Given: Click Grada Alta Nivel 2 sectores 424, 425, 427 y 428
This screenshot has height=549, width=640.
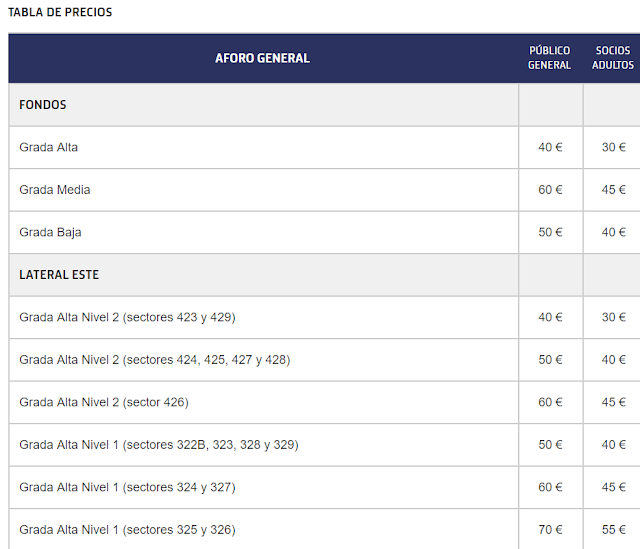Looking at the screenshot, I should 154,360.
